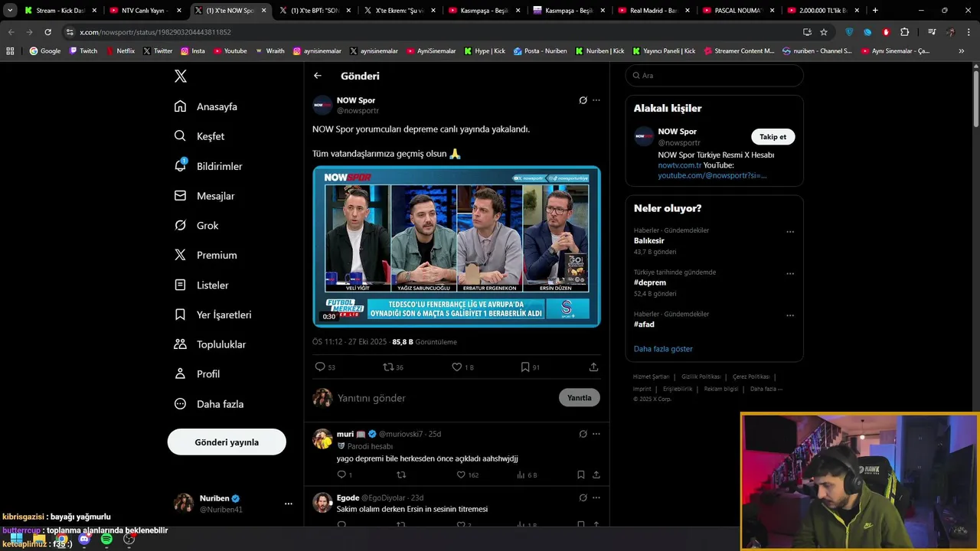Click repost icon with 36 reposts
This screenshot has height=551, width=980.
click(x=388, y=367)
